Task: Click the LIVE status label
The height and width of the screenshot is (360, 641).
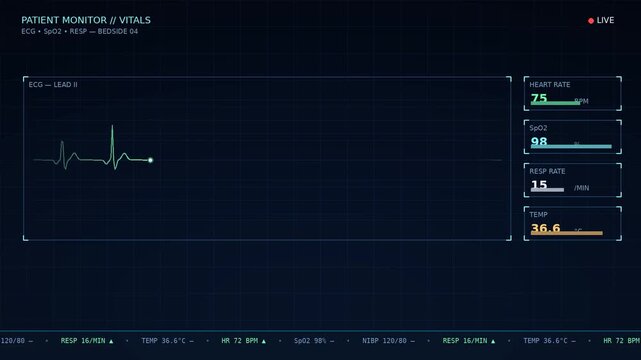Action: click(605, 20)
